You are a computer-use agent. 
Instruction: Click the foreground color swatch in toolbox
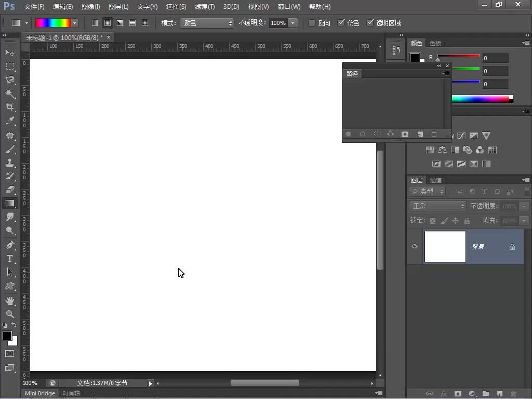pyautogui.click(x=7, y=336)
